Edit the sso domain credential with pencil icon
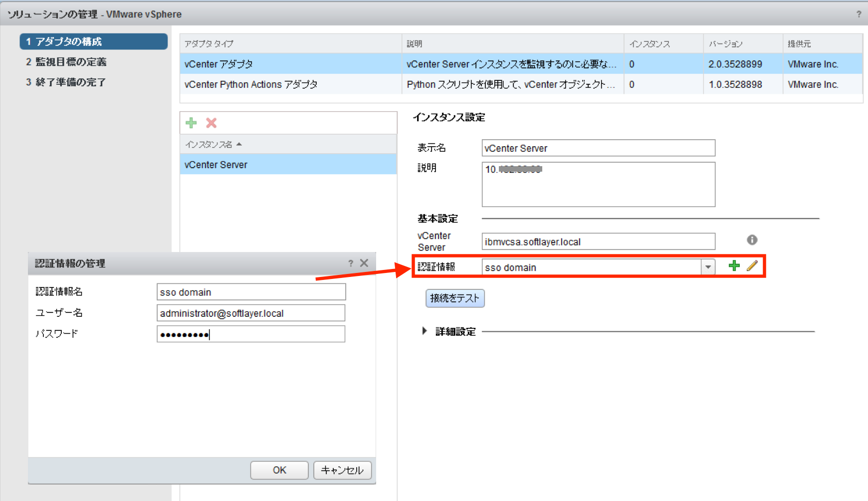Screen dimensions: 868x501 pyautogui.click(x=752, y=266)
